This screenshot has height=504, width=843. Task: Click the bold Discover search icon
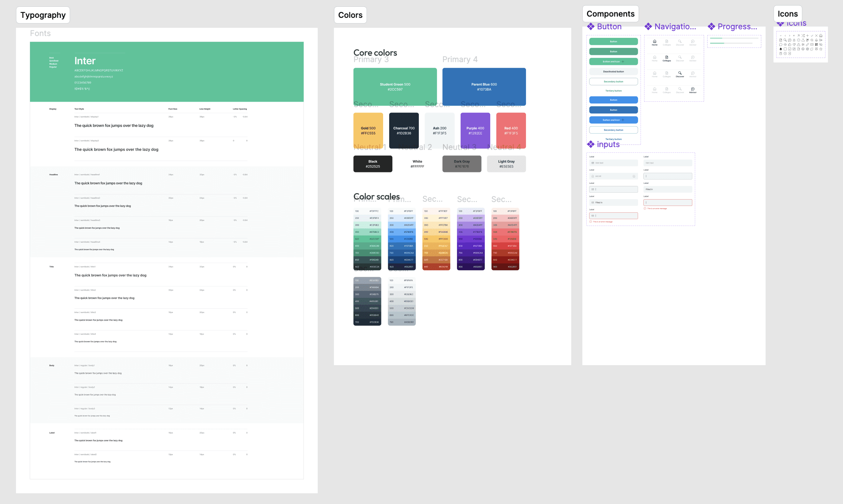(680, 73)
